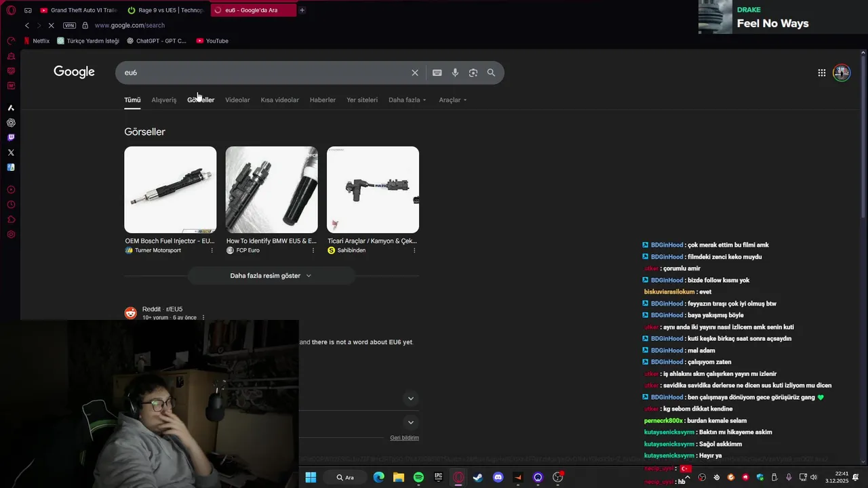
Task: Select the Yer siteleri filter
Action: point(362,100)
